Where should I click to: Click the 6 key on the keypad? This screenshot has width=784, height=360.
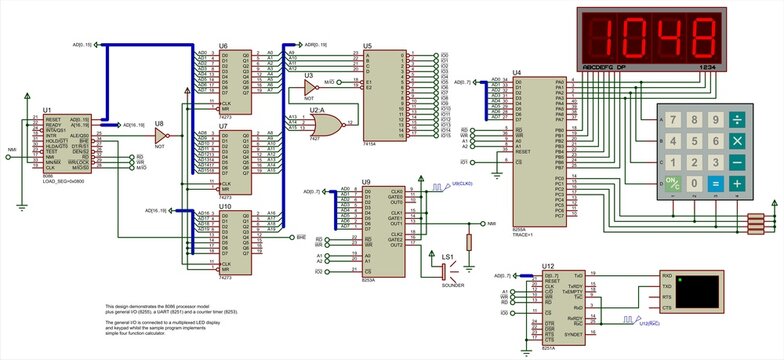pyautogui.click(x=716, y=142)
